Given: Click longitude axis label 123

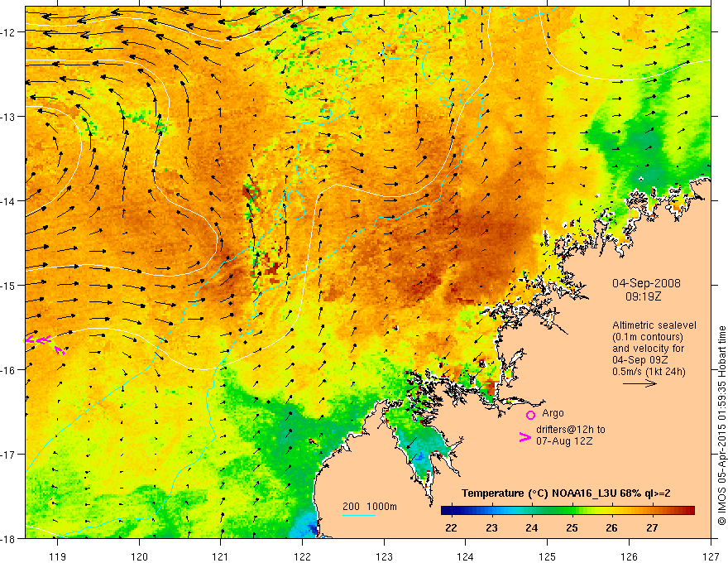Looking at the screenshot, I should (384, 556).
